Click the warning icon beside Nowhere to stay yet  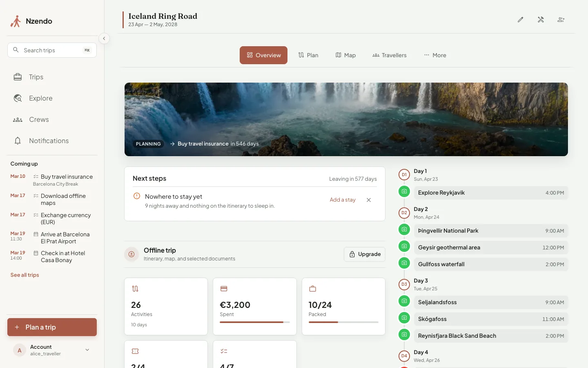coord(137,196)
